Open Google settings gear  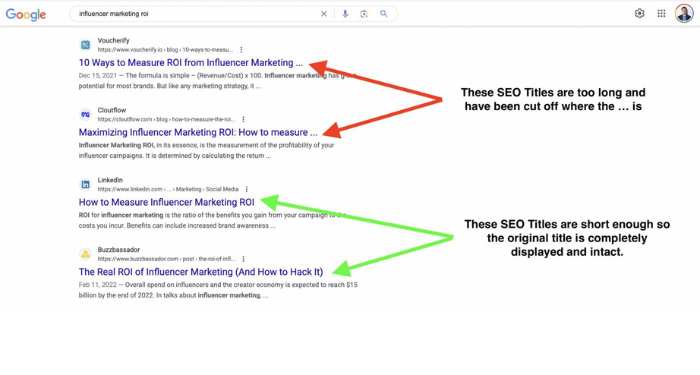click(x=640, y=13)
